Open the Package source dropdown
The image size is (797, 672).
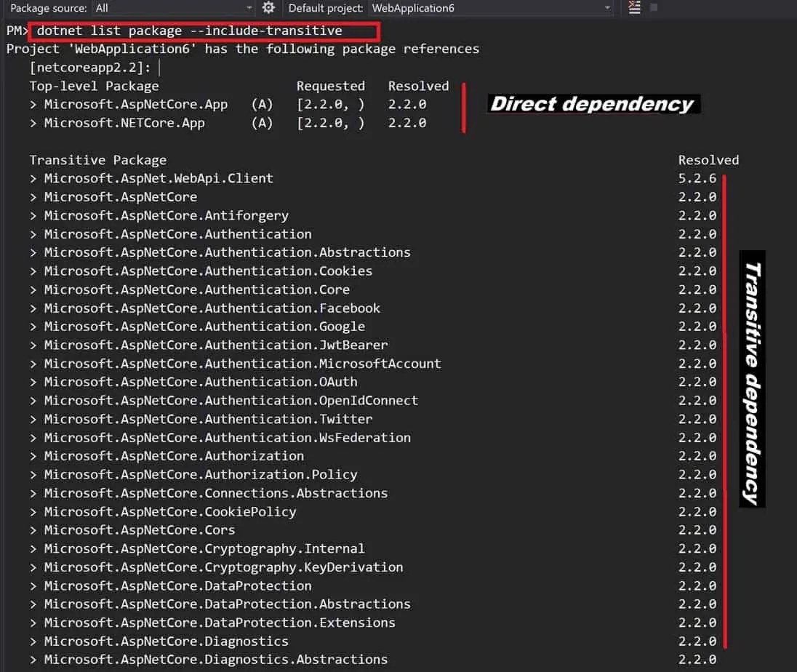pyautogui.click(x=173, y=8)
